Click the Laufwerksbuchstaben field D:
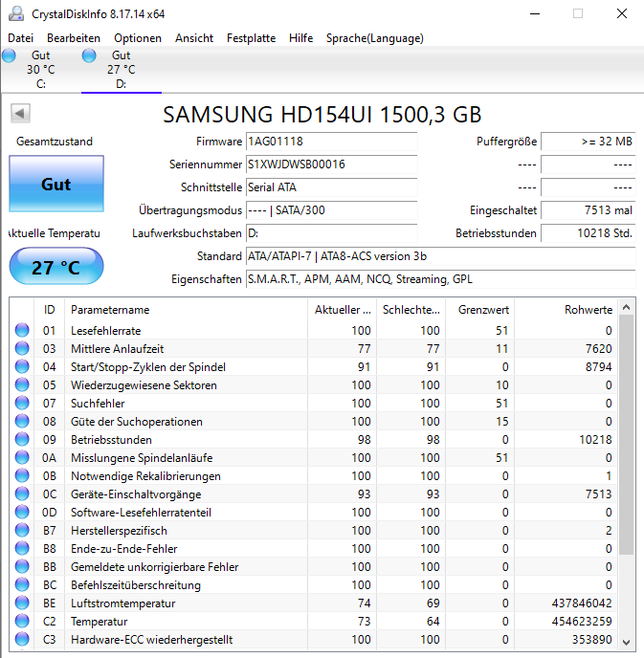The width and height of the screenshot is (644, 658). coord(331,233)
